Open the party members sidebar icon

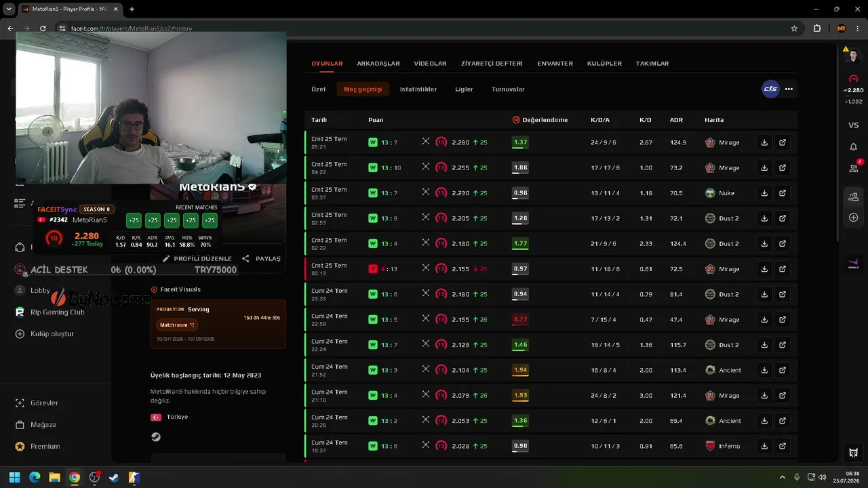click(853, 197)
